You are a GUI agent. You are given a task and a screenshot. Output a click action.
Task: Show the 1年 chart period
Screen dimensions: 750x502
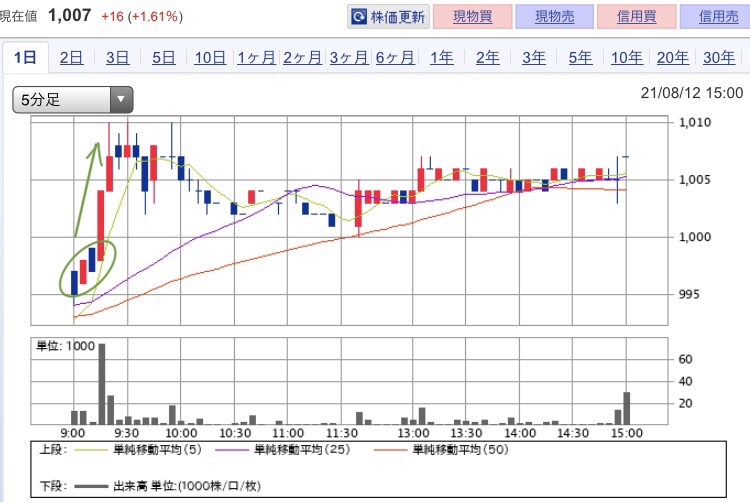coord(441,58)
